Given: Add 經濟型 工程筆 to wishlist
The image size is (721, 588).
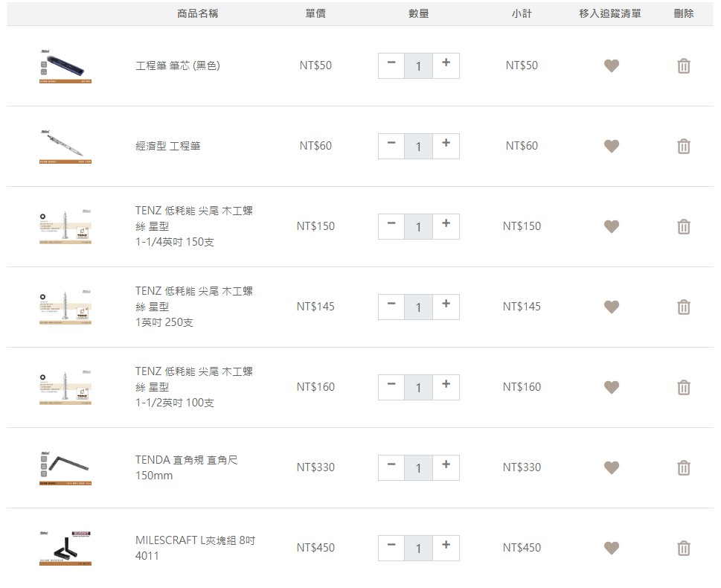Looking at the screenshot, I should [x=612, y=147].
